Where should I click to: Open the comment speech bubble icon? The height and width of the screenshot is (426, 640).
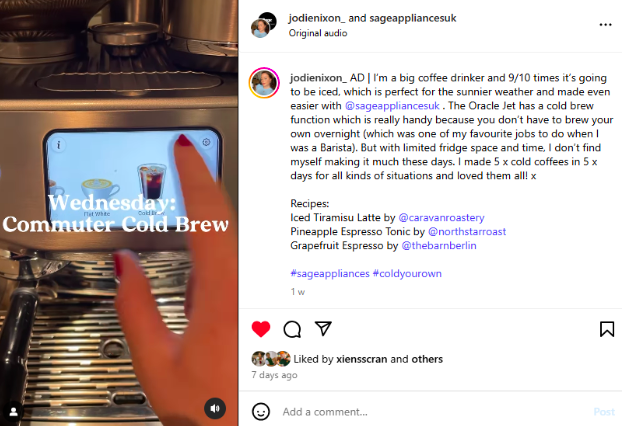coord(292,329)
